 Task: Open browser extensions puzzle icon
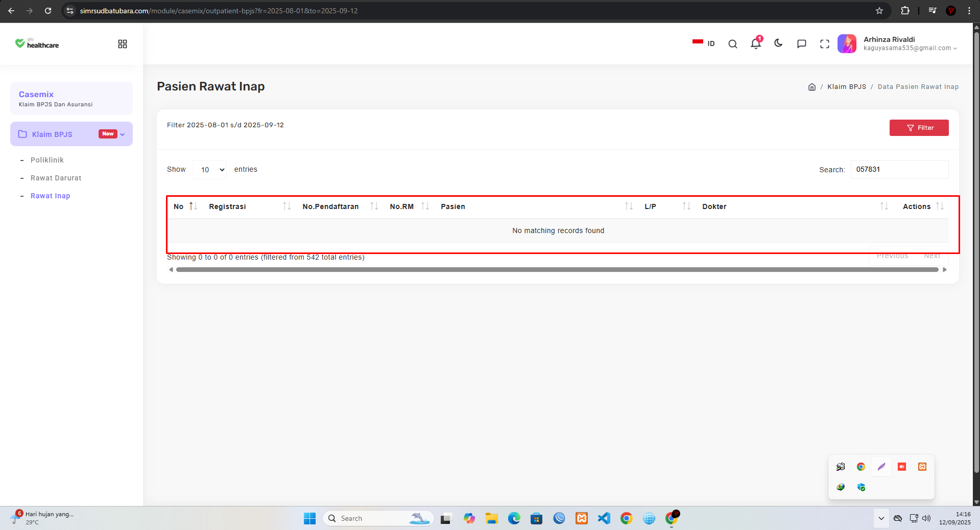tap(905, 11)
